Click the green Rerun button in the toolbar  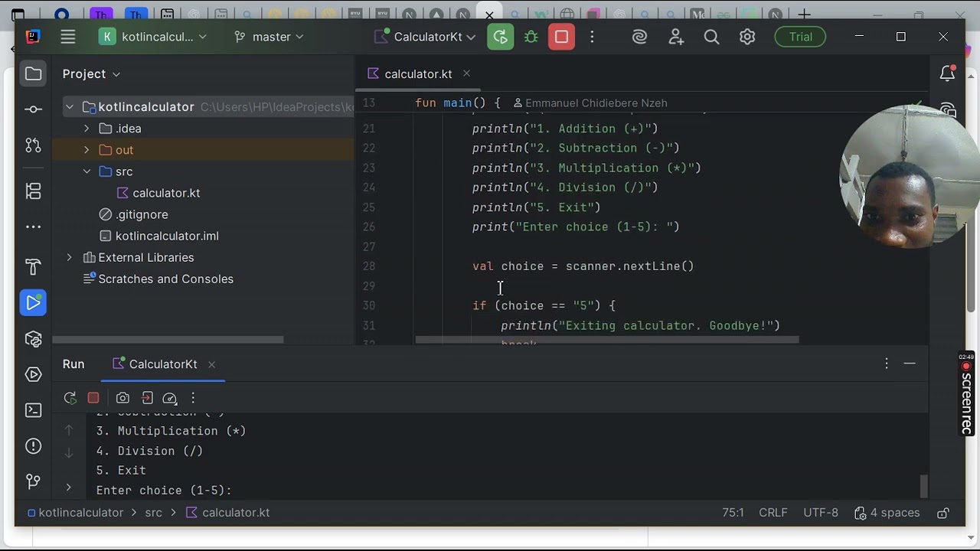click(500, 37)
